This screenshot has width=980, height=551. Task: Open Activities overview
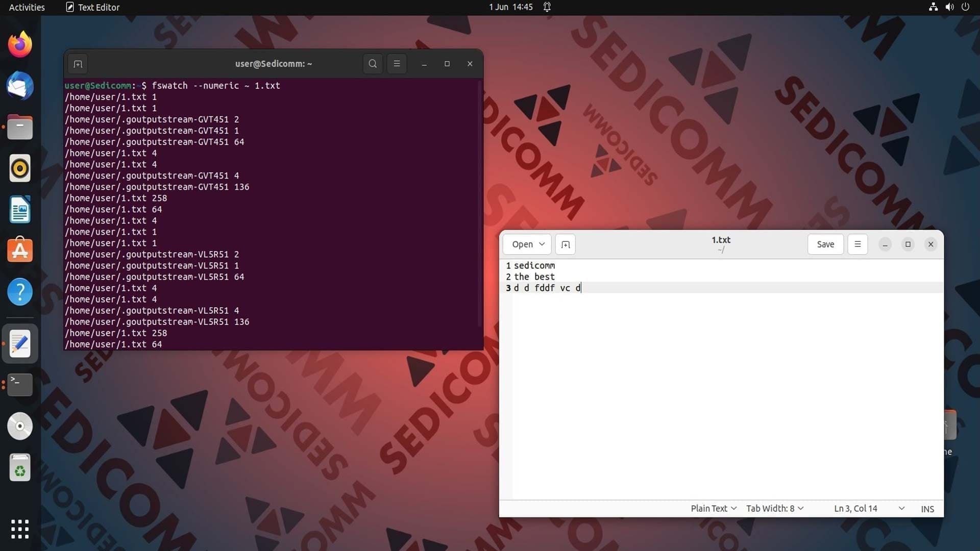tap(27, 7)
